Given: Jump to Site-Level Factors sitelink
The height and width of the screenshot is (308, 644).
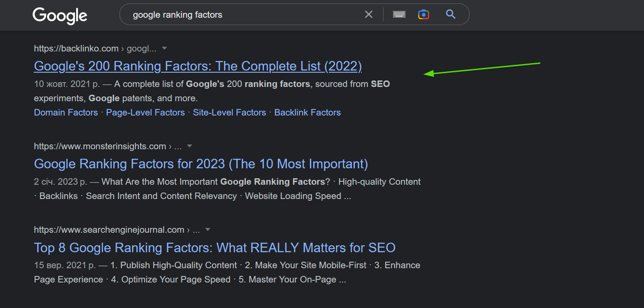Looking at the screenshot, I should (229, 112).
